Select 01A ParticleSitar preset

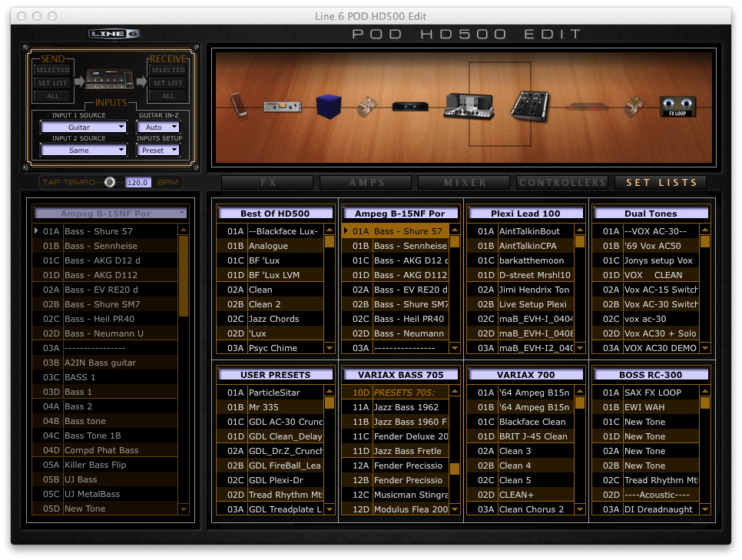[270, 393]
